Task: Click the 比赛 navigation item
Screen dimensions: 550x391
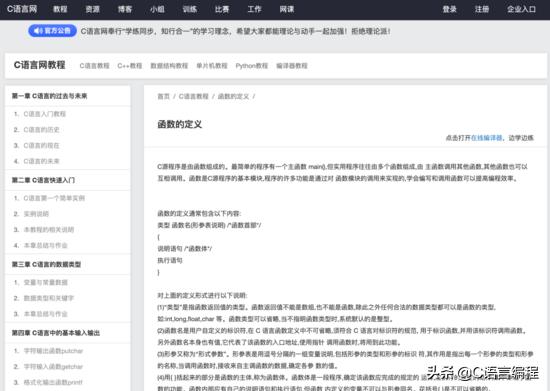Action: tap(222, 9)
